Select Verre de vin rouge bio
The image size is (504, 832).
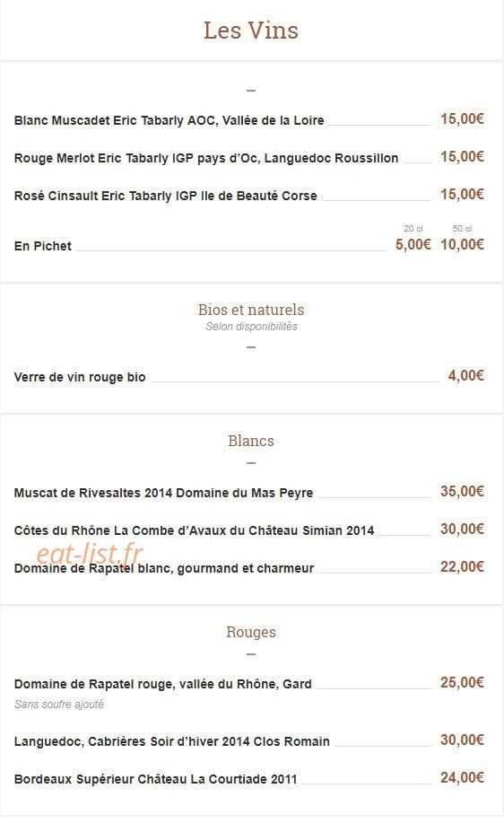[80, 377]
